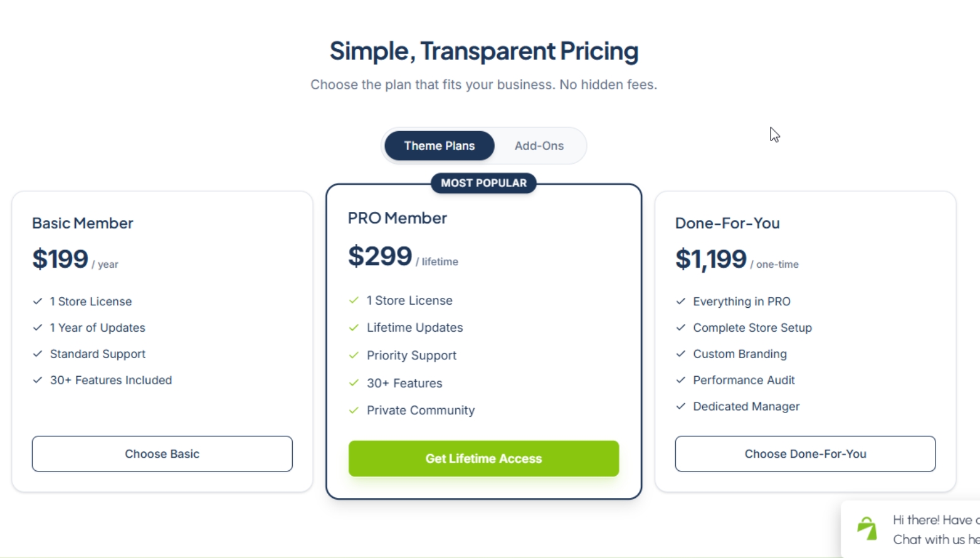Click the $1,199 one-time price
The image size is (980, 558).
(711, 258)
